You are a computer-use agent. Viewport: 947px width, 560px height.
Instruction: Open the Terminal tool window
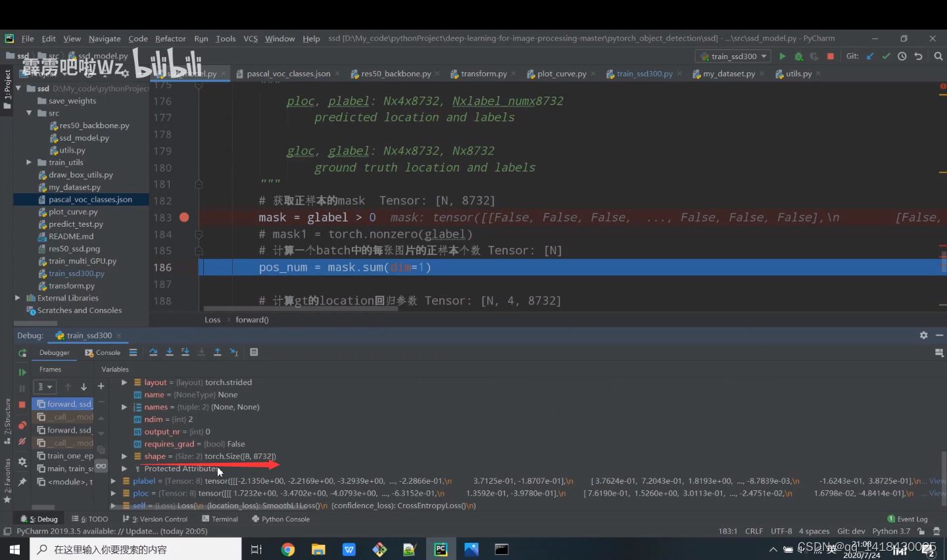pyautogui.click(x=220, y=519)
